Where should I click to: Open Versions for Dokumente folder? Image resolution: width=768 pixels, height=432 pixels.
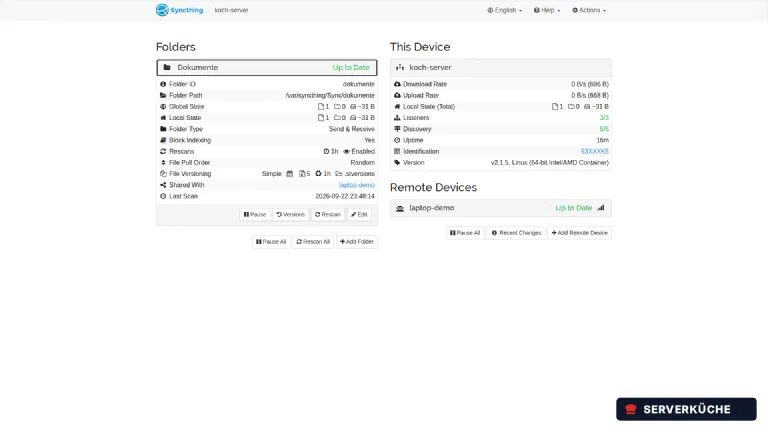click(x=290, y=215)
